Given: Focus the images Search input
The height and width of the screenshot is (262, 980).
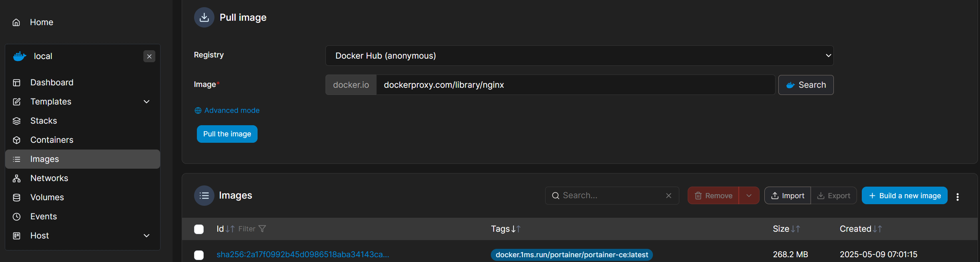Looking at the screenshot, I should coord(612,195).
